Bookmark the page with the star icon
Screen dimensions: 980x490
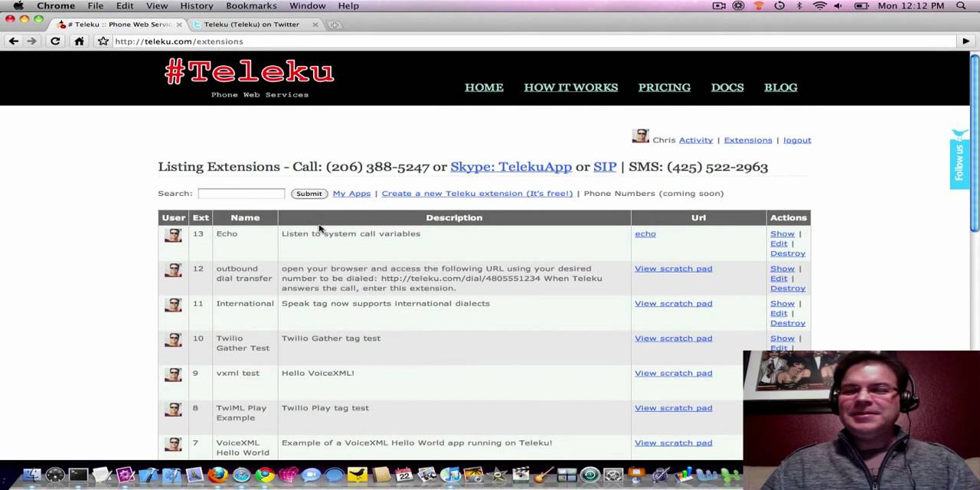tap(103, 41)
